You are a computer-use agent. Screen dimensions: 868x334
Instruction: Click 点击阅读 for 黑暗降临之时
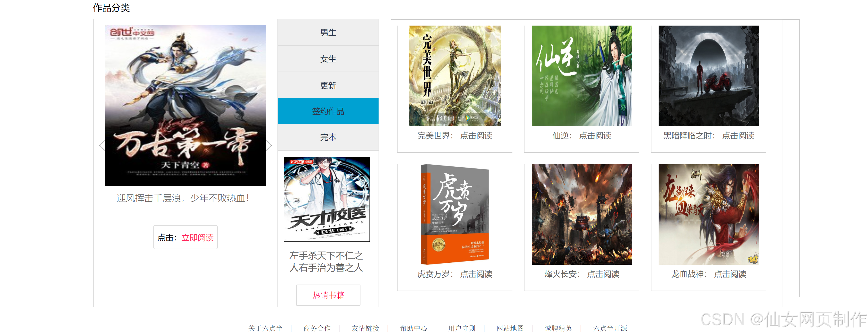(738, 136)
